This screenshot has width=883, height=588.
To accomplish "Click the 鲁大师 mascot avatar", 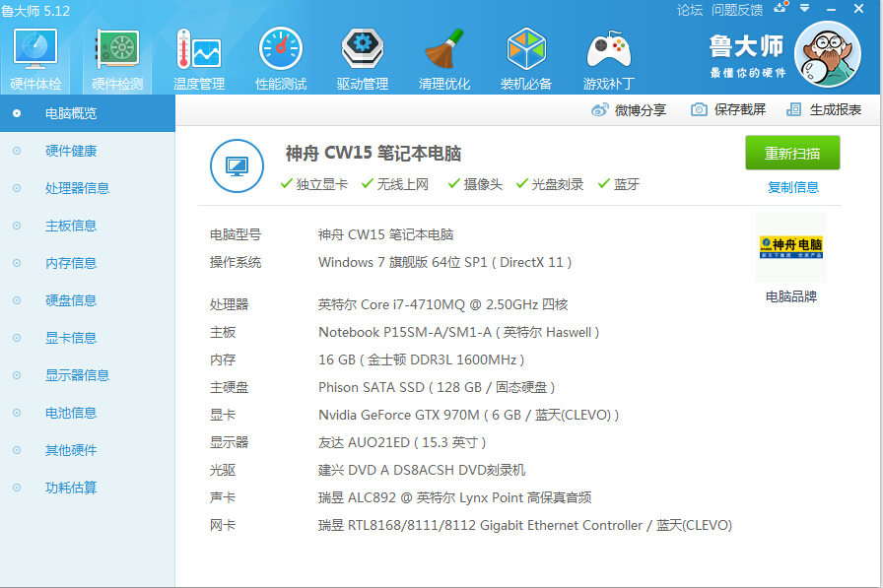I will (x=828, y=54).
